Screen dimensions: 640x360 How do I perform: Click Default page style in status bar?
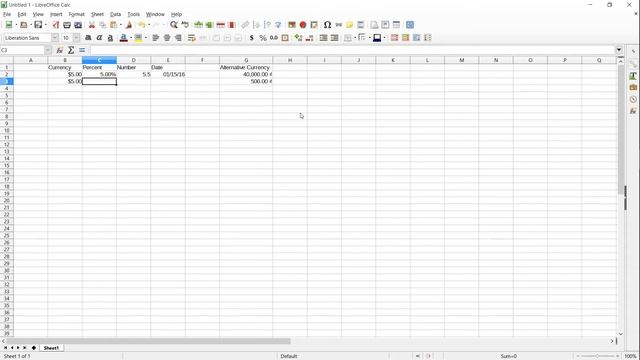coord(289,356)
